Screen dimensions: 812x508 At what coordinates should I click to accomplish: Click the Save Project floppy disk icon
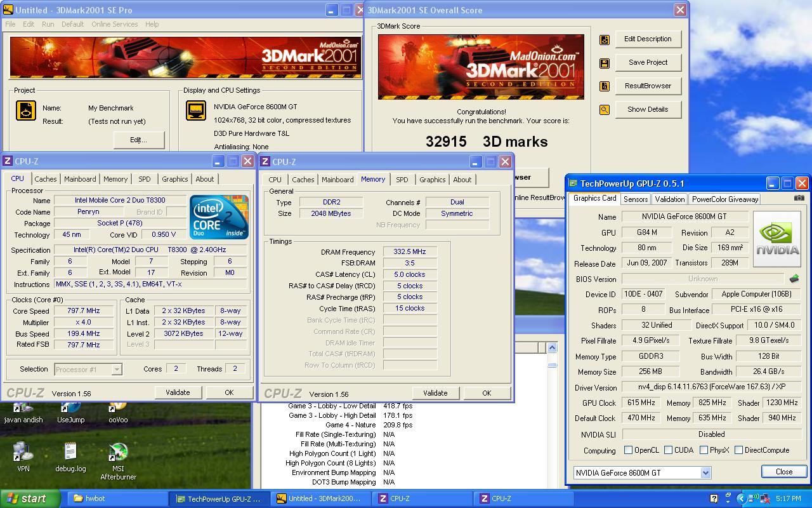(605, 63)
